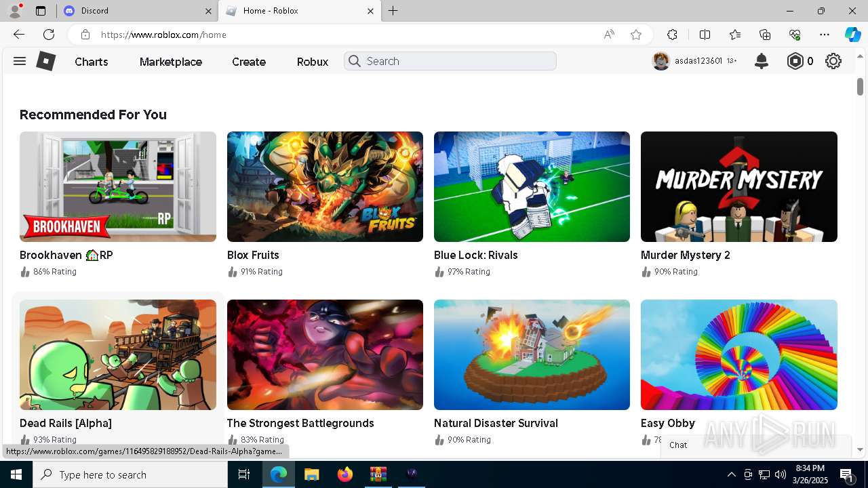
Task: Open the Collections icon
Action: tap(765, 35)
